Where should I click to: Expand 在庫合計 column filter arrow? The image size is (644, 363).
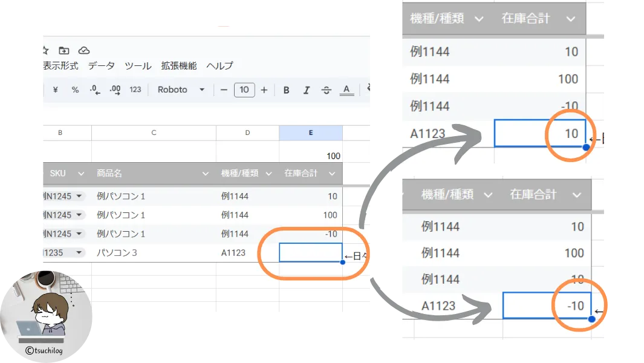click(x=331, y=174)
